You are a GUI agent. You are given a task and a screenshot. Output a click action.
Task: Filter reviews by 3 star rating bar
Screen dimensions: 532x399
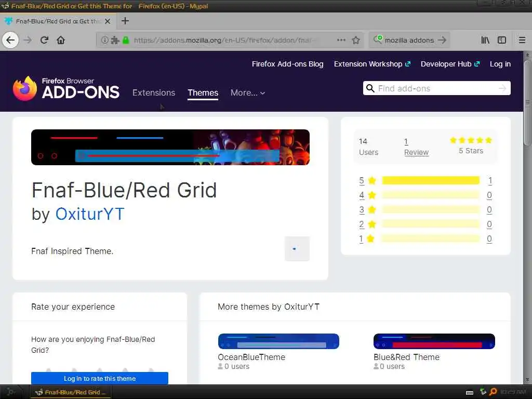(x=431, y=210)
